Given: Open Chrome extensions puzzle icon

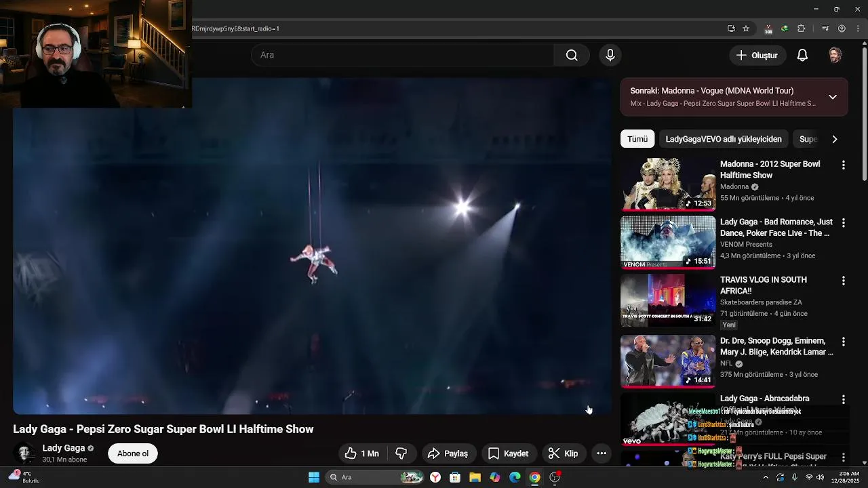Looking at the screenshot, I should point(802,28).
